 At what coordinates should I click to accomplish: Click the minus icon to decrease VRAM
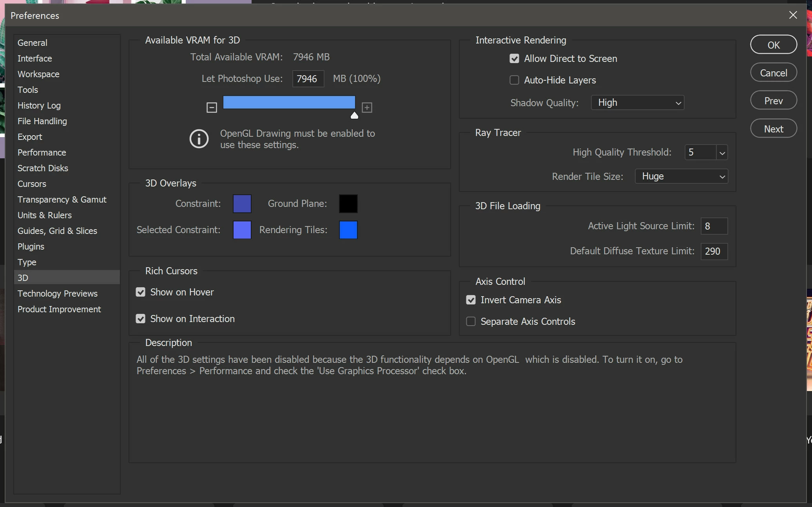[212, 107]
